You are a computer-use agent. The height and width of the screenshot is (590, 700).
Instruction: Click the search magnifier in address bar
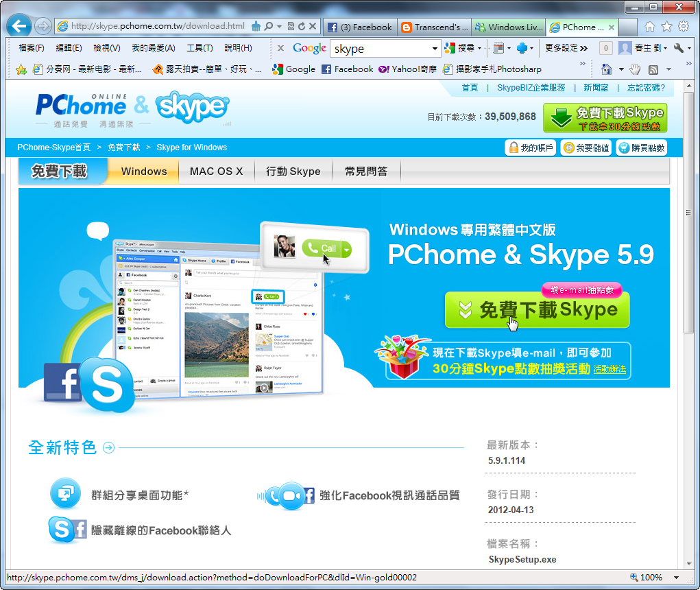pyautogui.click(x=268, y=26)
